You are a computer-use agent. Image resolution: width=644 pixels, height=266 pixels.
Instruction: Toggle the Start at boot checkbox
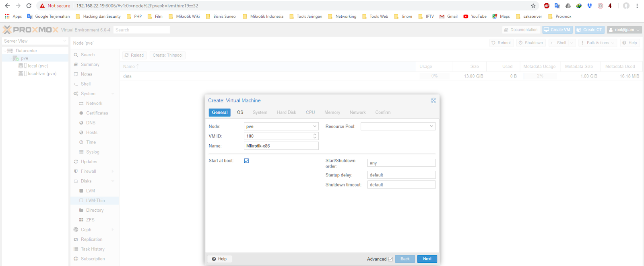click(x=247, y=161)
